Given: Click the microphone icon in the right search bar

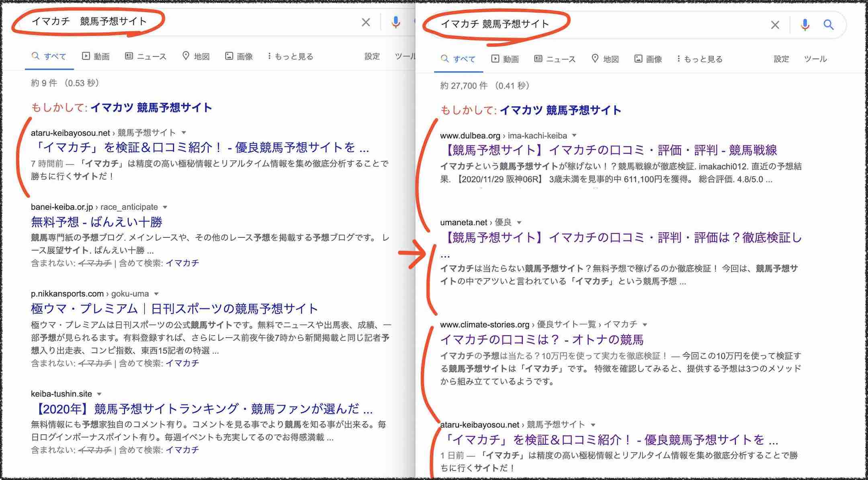Looking at the screenshot, I should tap(805, 25).
